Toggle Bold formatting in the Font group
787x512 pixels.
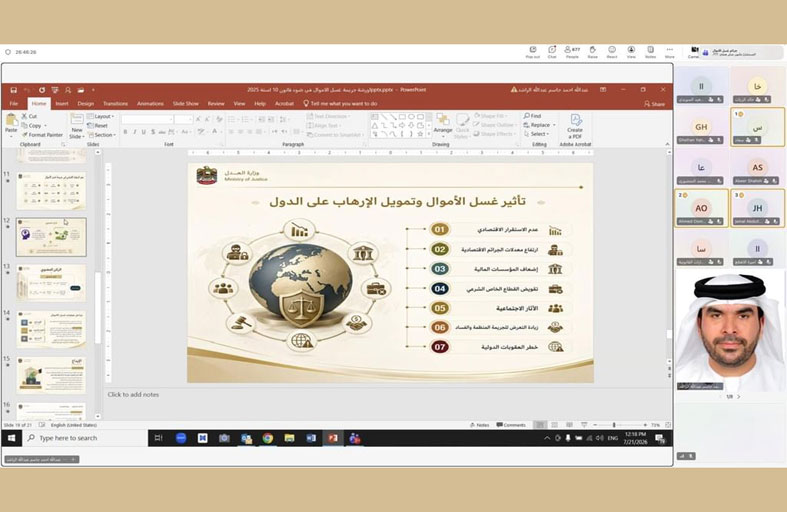pyautogui.click(x=125, y=132)
